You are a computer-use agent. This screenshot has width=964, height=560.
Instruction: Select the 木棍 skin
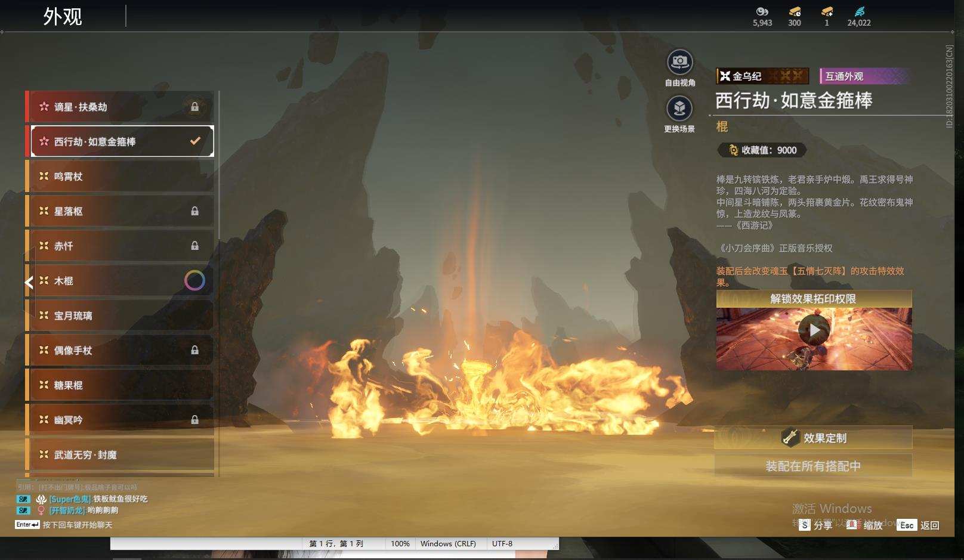[x=119, y=280]
